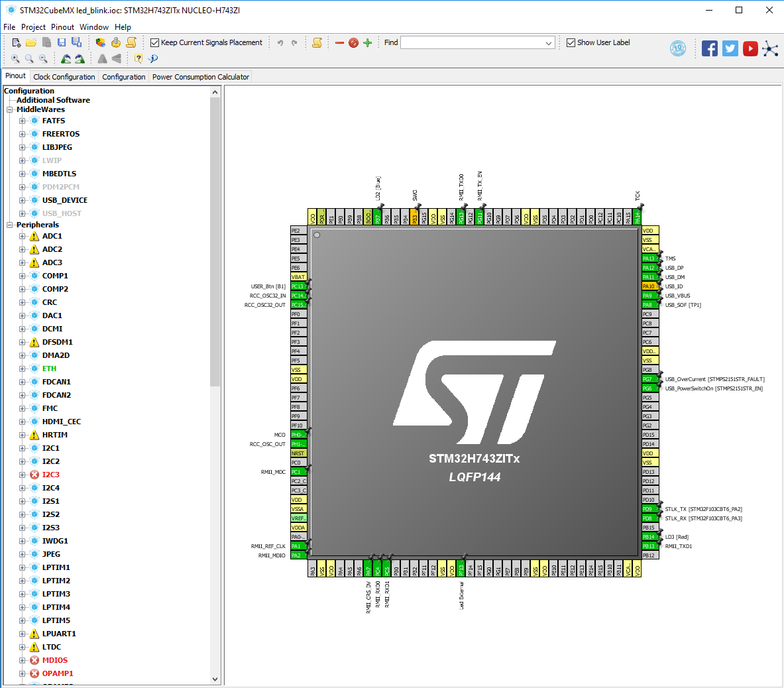
Task: Click the gear Generate Code icon
Action: 116,43
